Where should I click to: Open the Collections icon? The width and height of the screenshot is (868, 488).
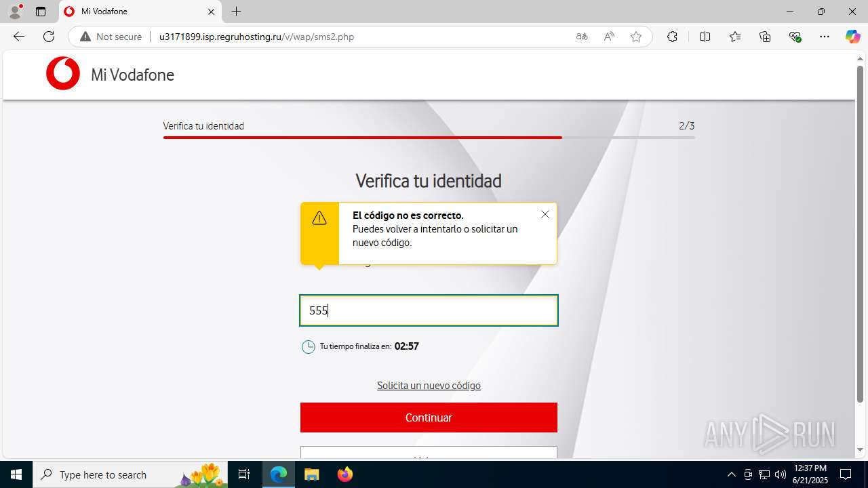pyautogui.click(x=765, y=37)
